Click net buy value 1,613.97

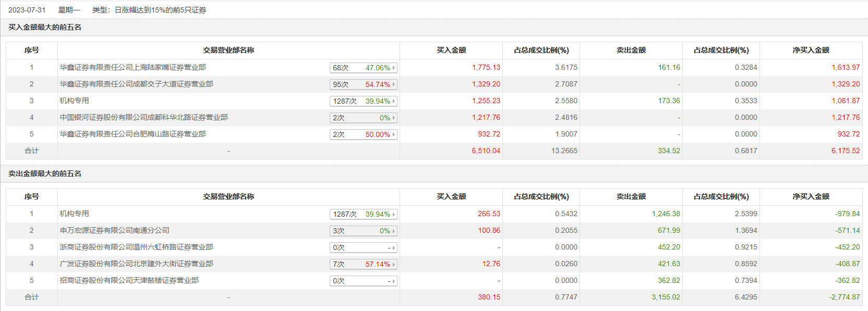(845, 67)
